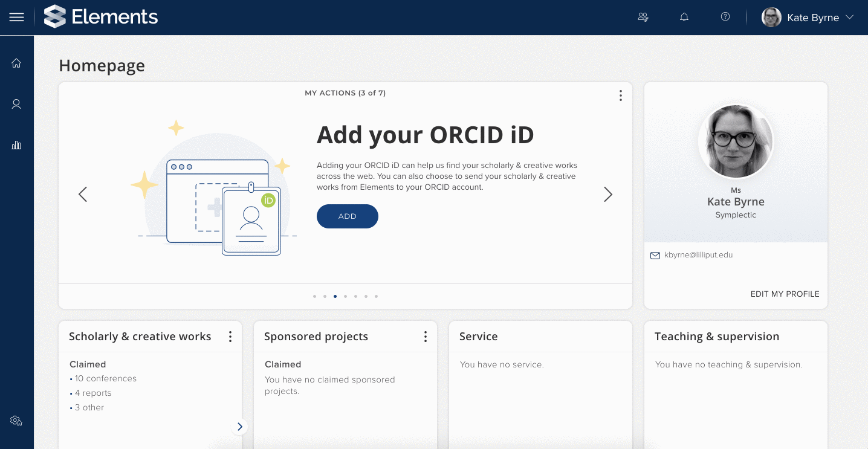Open the notifications bell
Viewport: 868px width, 449px height.
684,17
